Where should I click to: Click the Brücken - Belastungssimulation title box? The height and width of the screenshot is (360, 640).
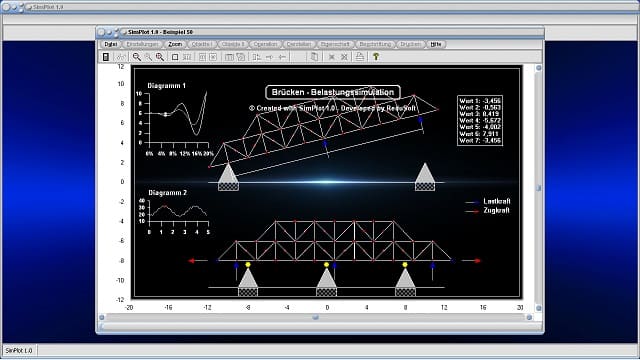point(333,92)
